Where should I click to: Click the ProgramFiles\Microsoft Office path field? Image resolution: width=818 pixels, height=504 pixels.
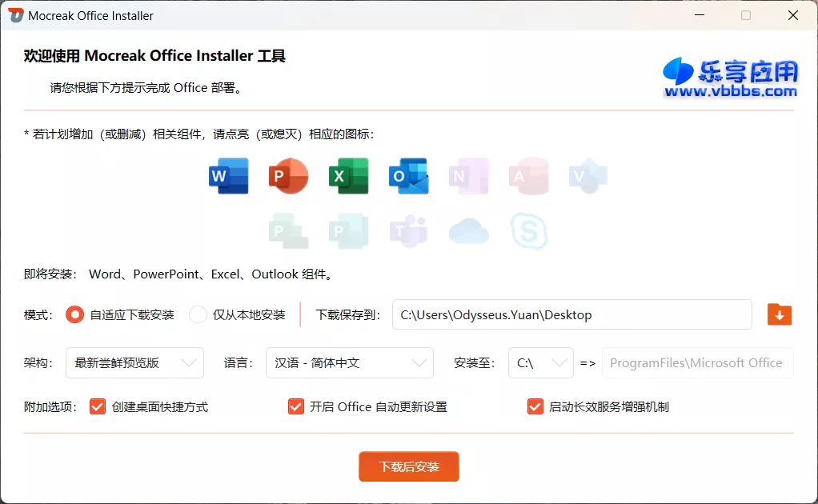[697, 362]
